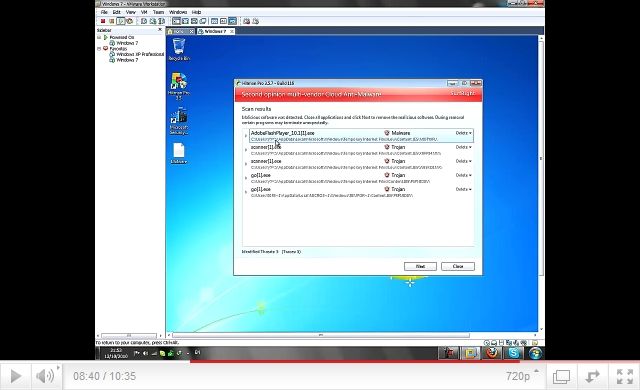Click the Skype icon in the taskbar
The image size is (640, 390).
pos(513,353)
